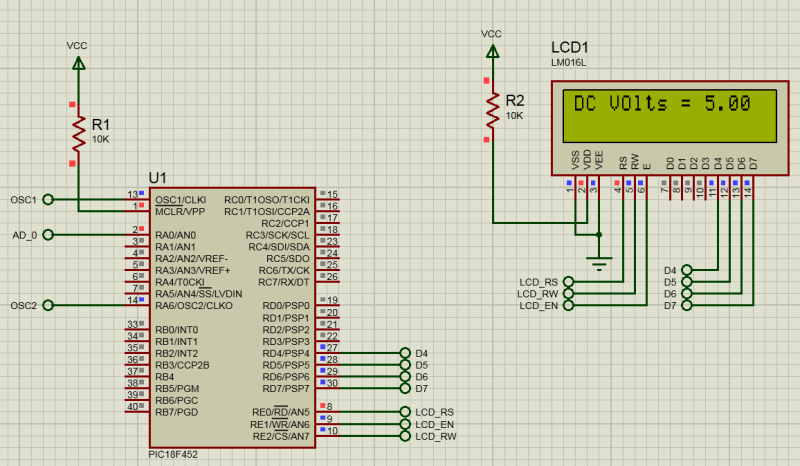The width and height of the screenshot is (800, 466).
Task: Click the LCD_EN terminal connected to LCD1
Action: (568, 305)
